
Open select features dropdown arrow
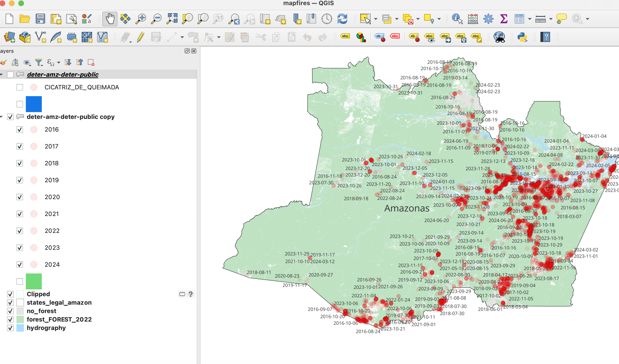click(375, 19)
